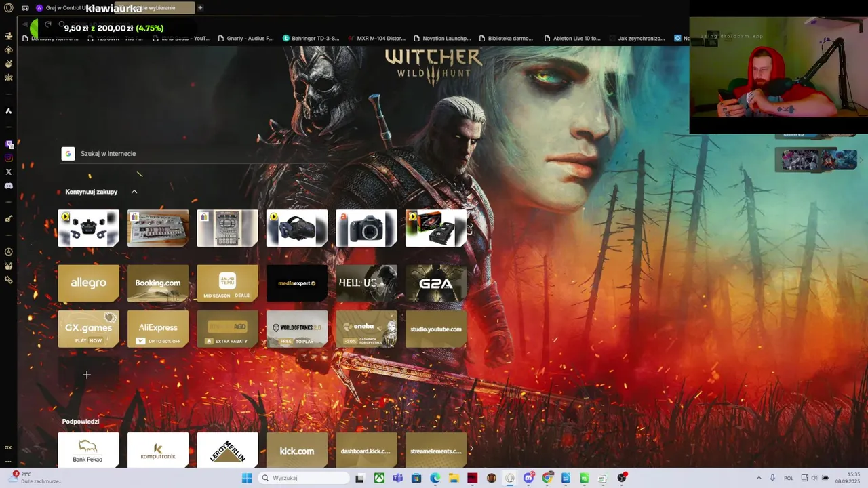Show more Podpowiedzi suggestions with arrow
Viewport: 868px width, 488px height.
point(472,449)
